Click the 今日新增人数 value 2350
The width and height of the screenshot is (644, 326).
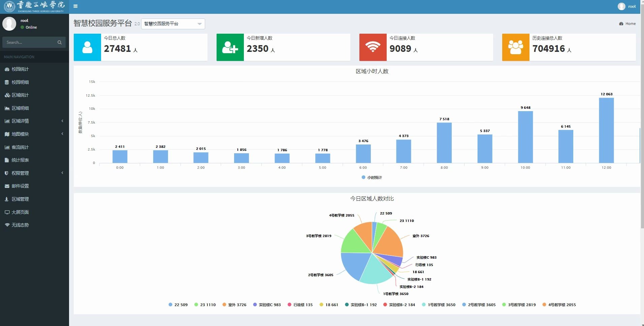pos(257,49)
